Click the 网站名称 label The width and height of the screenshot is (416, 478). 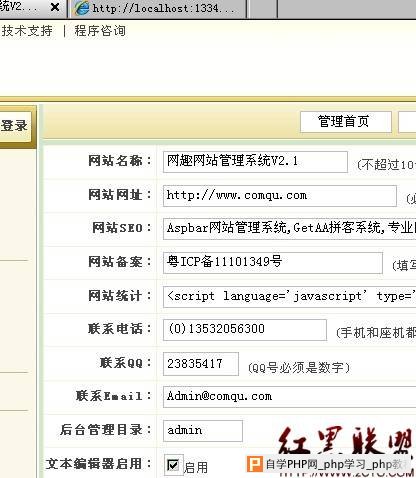(119, 161)
